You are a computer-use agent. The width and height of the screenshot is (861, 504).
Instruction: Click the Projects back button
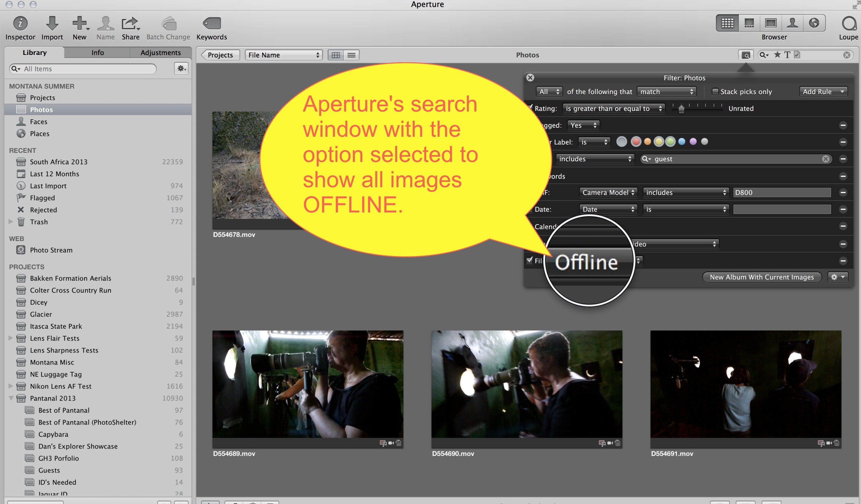(220, 55)
